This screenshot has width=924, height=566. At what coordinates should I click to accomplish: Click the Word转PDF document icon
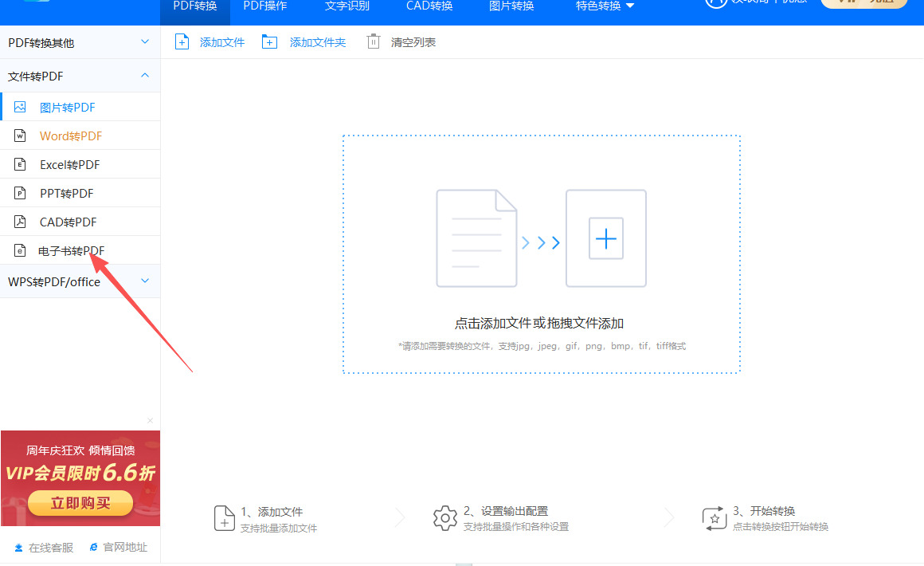coord(20,136)
